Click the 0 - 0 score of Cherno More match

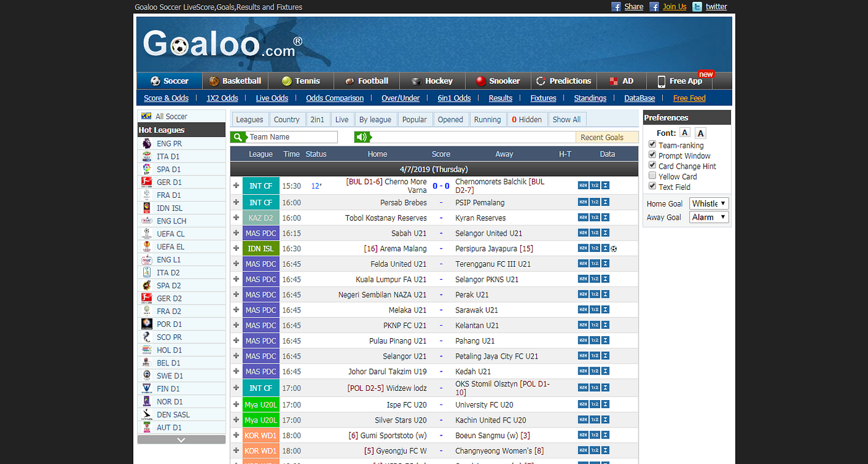[441, 185]
